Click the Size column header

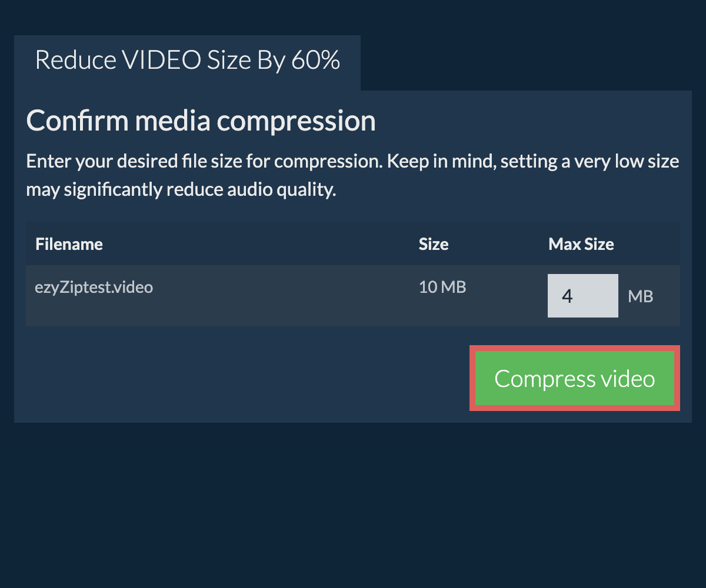[433, 244]
